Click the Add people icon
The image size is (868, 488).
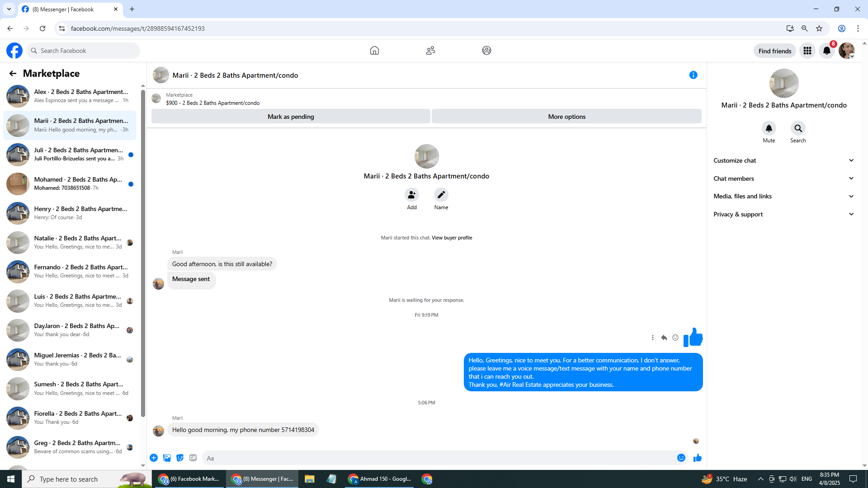[x=411, y=195]
